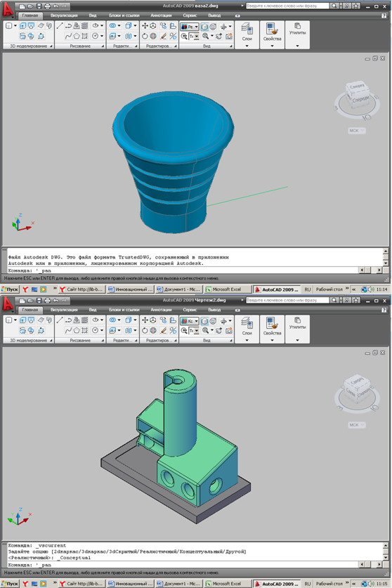Click Пуск start button on lower taskbar
This screenshot has width=392, height=588.
point(10,584)
